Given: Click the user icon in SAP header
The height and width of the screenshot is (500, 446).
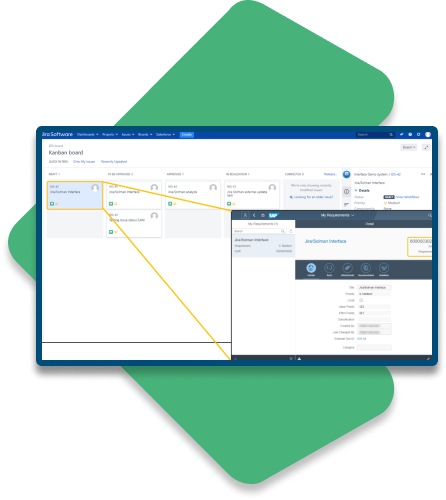Looking at the screenshot, I should pos(245,215).
